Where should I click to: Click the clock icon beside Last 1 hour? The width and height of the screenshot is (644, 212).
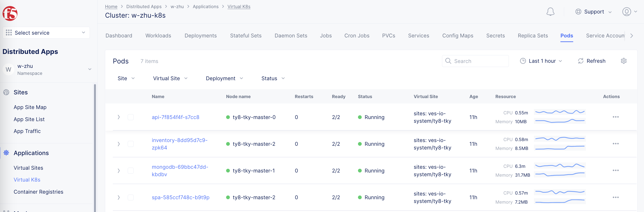coord(523,61)
